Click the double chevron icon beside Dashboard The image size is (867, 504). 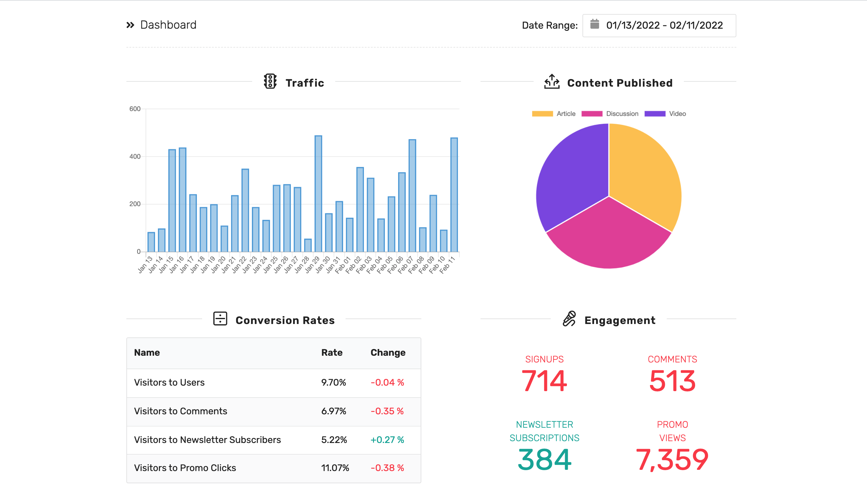point(130,25)
